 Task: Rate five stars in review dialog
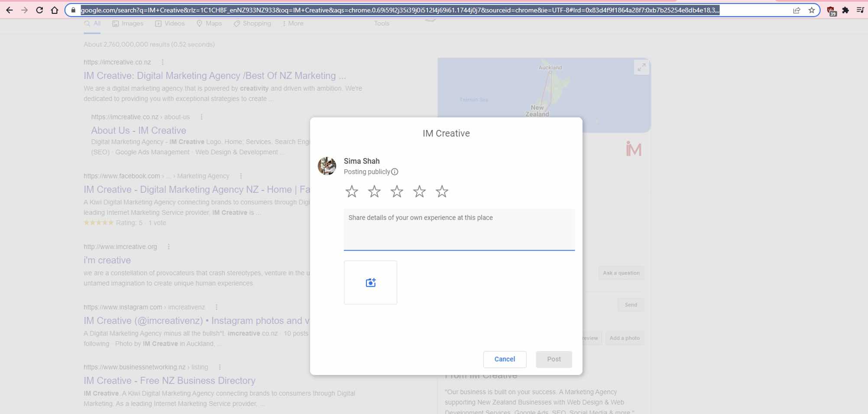pyautogui.click(x=442, y=191)
